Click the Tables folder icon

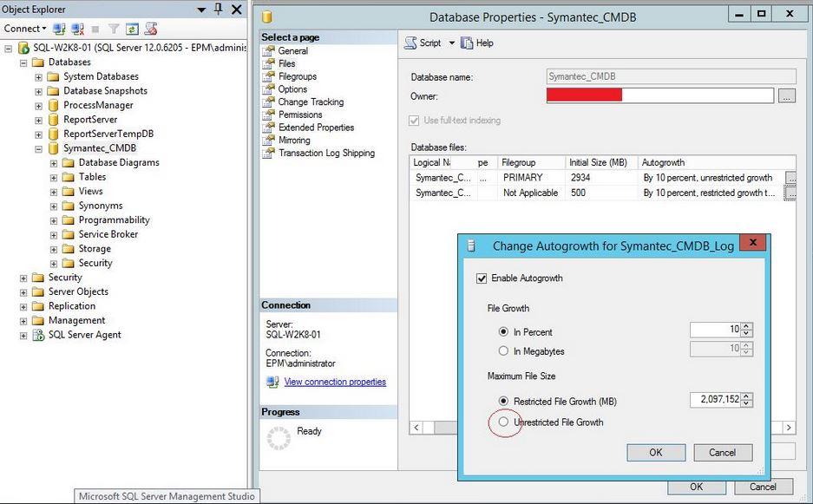tap(69, 177)
